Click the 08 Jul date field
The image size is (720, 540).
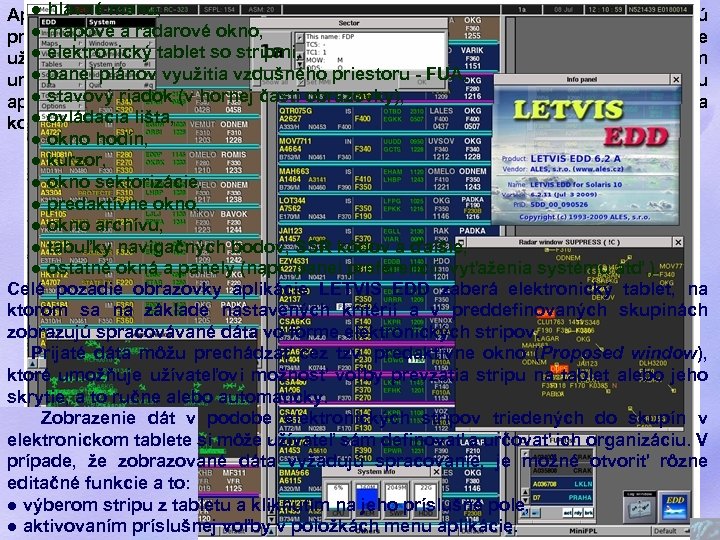pyautogui.click(x=563, y=9)
